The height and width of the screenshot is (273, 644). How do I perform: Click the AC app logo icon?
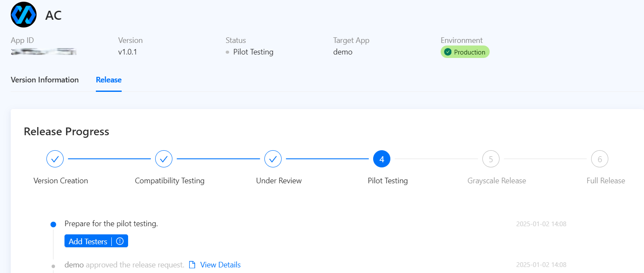(x=24, y=15)
